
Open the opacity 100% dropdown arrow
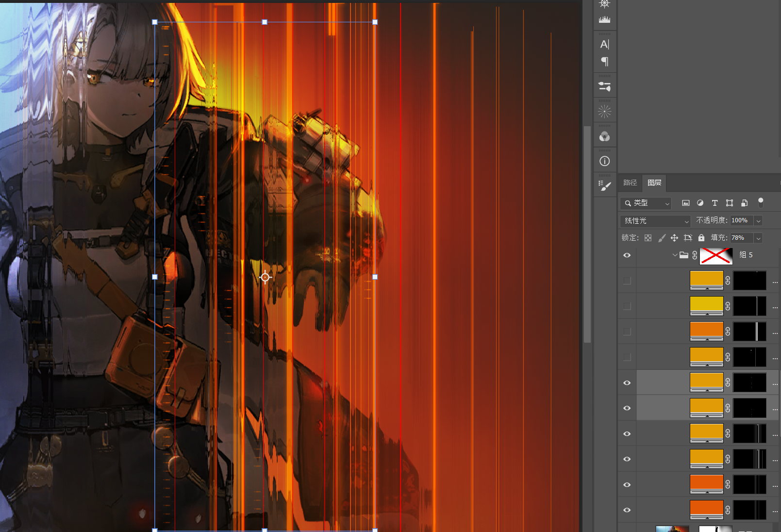[x=758, y=221]
